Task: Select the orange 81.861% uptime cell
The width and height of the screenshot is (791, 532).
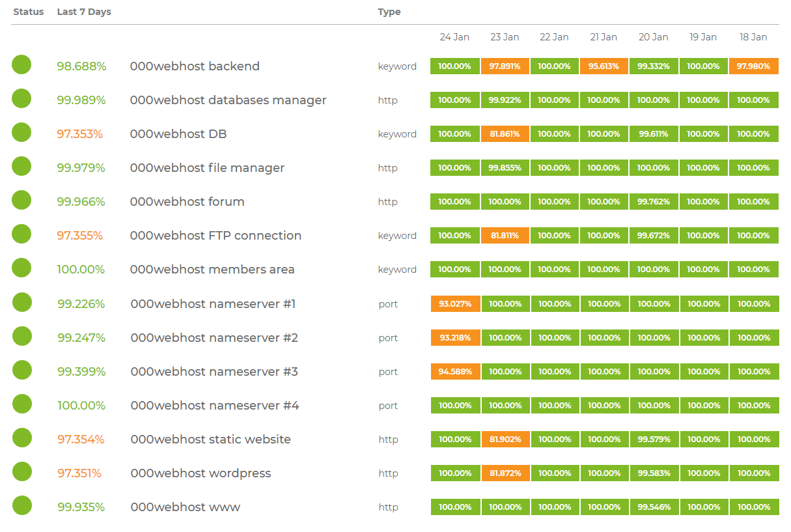Action: [505, 134]
